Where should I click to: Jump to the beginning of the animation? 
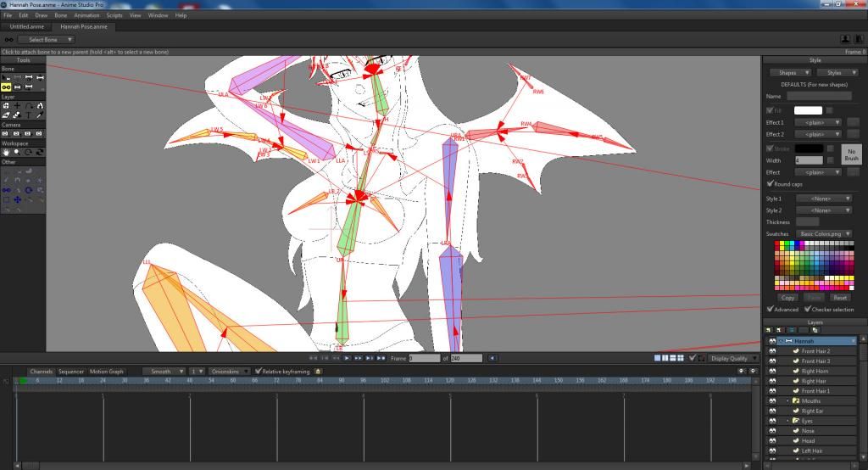313,358
